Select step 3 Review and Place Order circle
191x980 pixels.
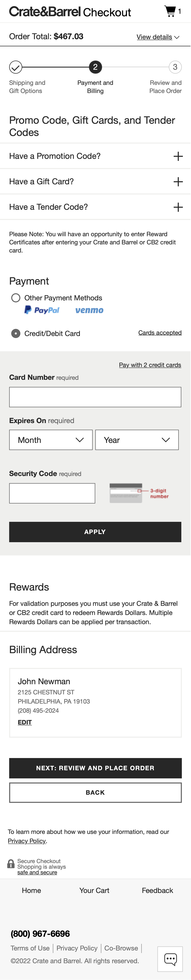coord(175,67)
